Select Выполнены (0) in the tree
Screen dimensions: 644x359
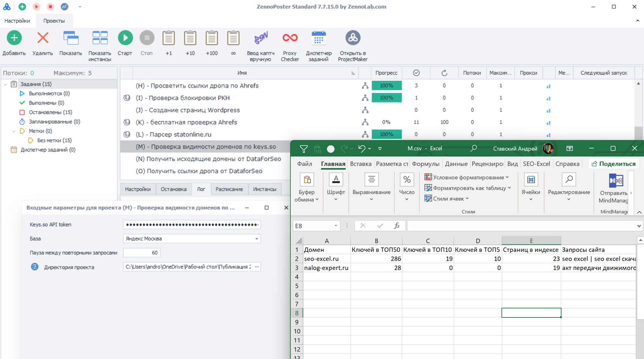[46, 103]
